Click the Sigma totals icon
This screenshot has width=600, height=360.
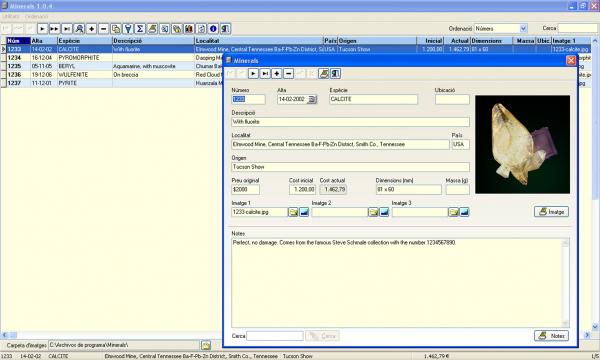140,29
